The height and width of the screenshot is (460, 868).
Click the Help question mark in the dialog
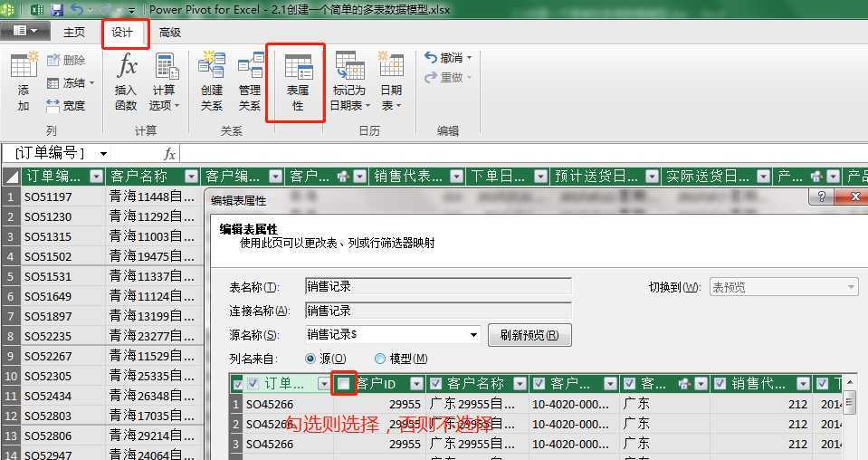[x=822, y=196]
